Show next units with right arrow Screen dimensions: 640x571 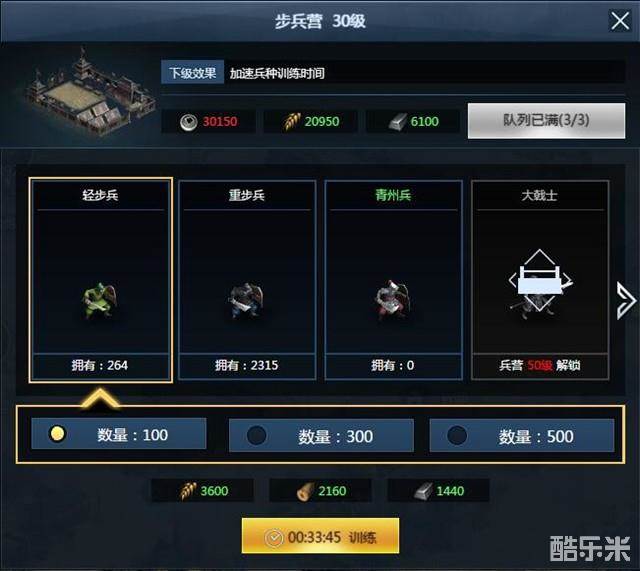pos(626,300)
